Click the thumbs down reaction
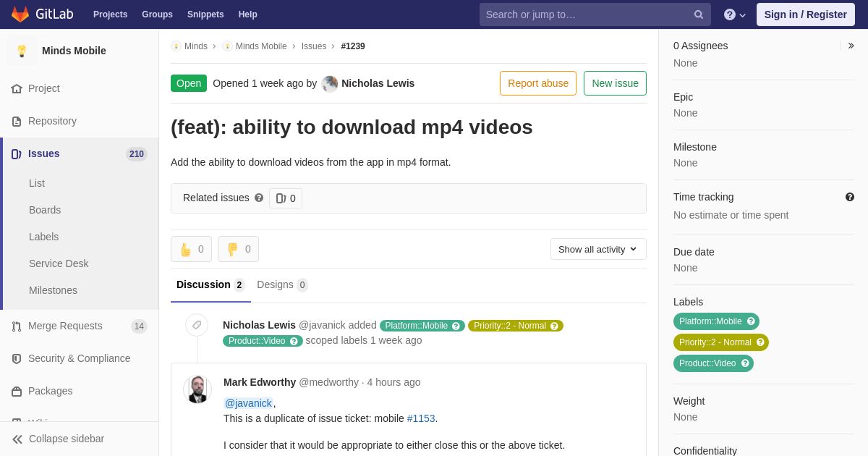Screen dimensions: 868x456 [x=238, y=249]
